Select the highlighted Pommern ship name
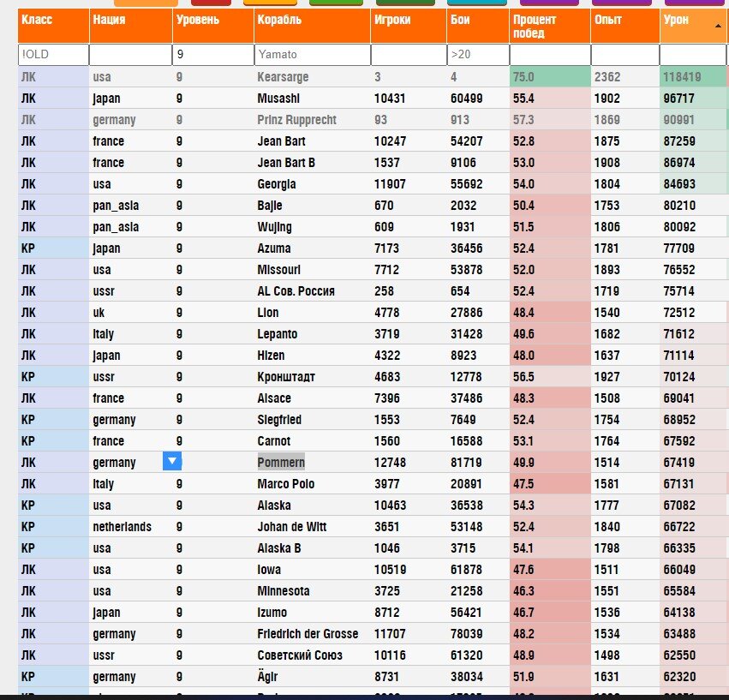This screenshot has width=729, height=700. click(x=281, y=463)
